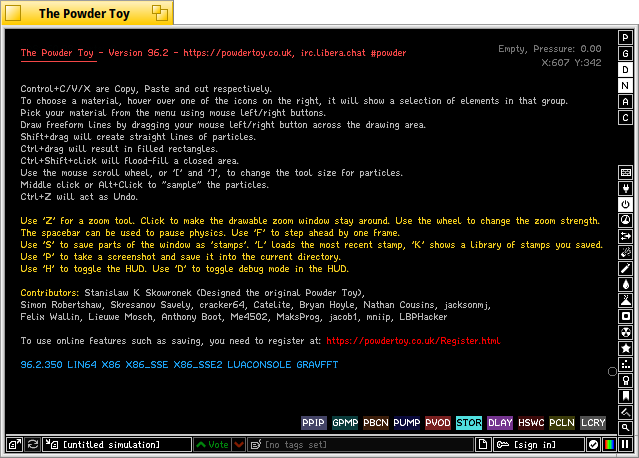The height and width of the screenshot is (458, 639).
Task: Open the Powered Materials menu
Action: [x=626, y=204]
